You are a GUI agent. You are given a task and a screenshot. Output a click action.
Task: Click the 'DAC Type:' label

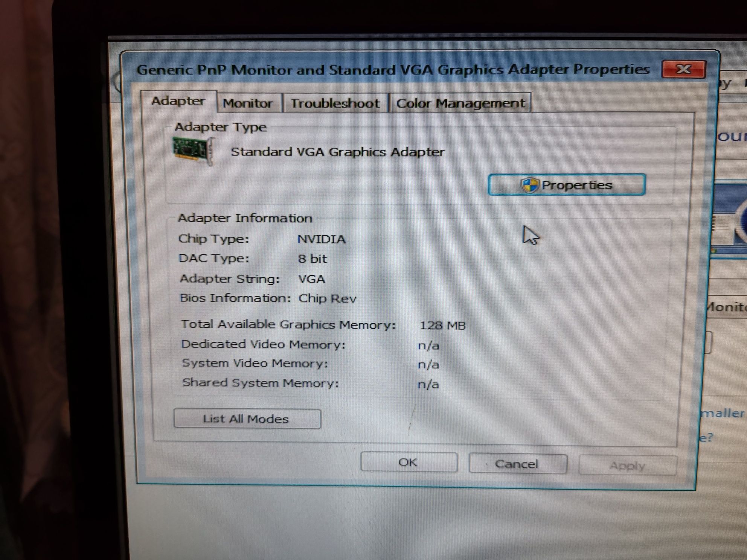(214, 259)
